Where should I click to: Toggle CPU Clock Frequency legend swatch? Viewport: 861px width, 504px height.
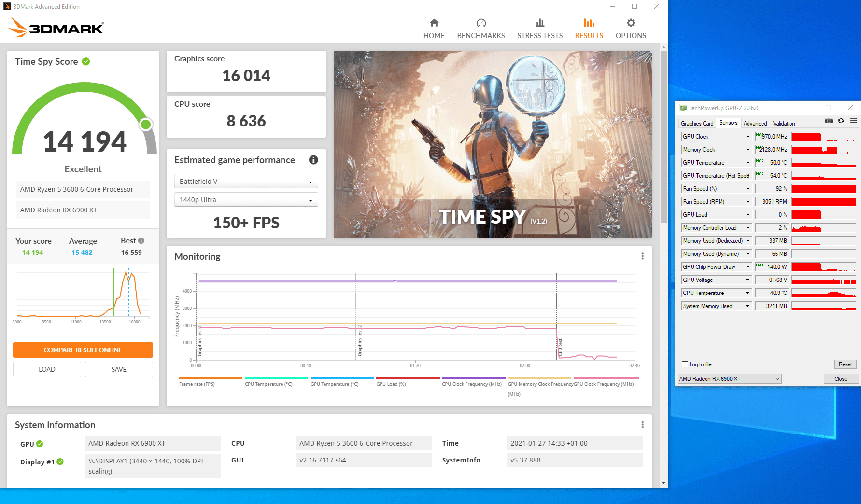tap(474, 378)
